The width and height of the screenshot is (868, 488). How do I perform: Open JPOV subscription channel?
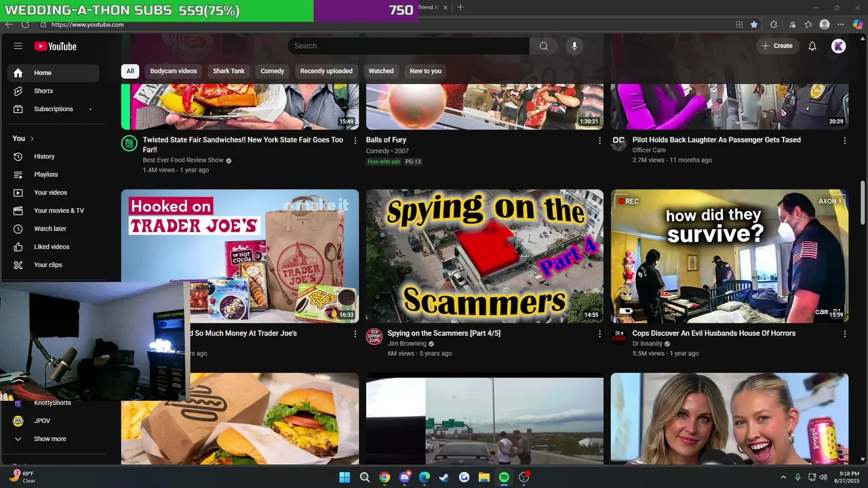click(x=53, y=421)
